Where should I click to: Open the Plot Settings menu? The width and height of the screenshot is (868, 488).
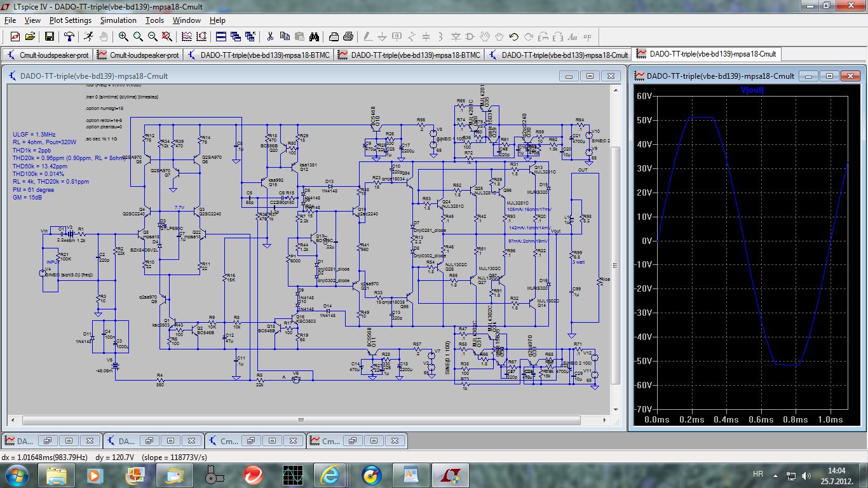pyautogui.click(x=71, y=20)
